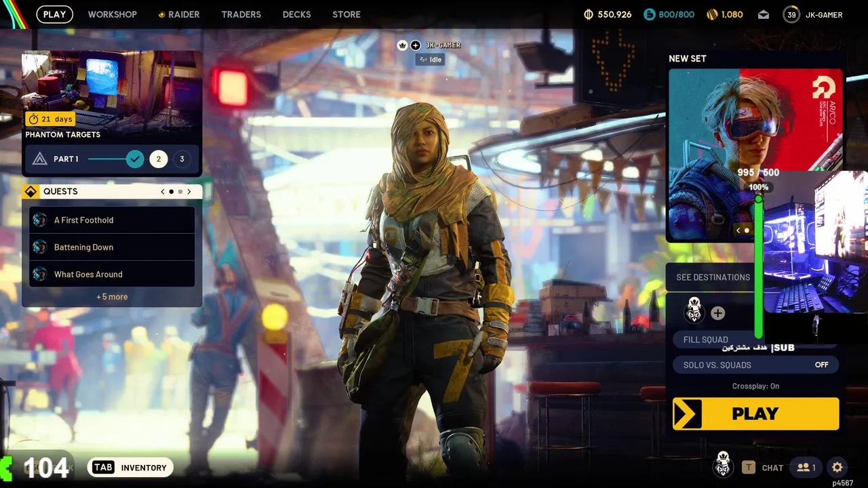Click the Battening Down quest giver icon
Image resolution: width=868 pixels, height=488 pixels.
click(40, 247)
